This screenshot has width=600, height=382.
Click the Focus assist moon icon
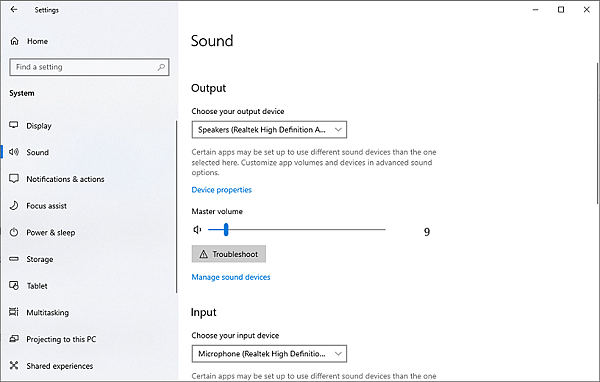(x=14, y=206)
